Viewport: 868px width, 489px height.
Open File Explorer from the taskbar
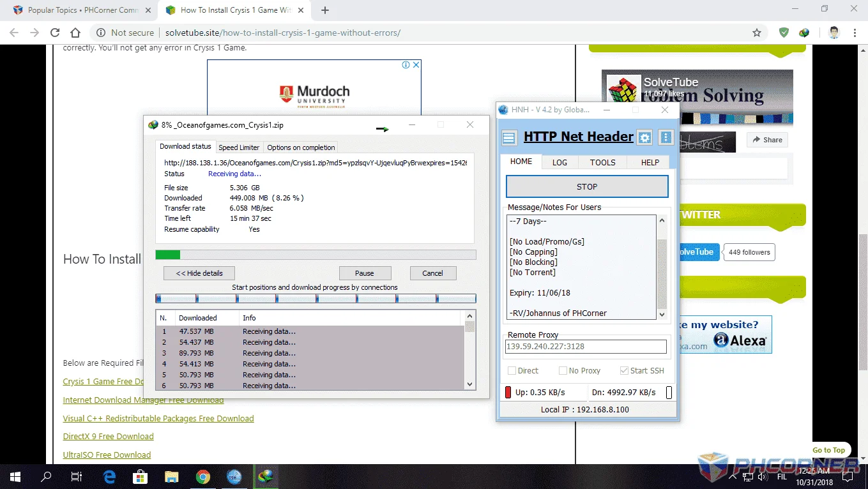coord(171,476)
